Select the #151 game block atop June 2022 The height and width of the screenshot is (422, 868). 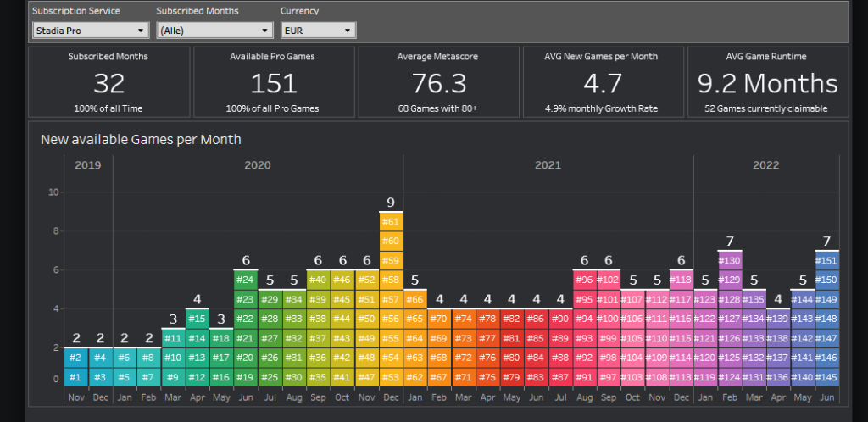coord(826,260)
